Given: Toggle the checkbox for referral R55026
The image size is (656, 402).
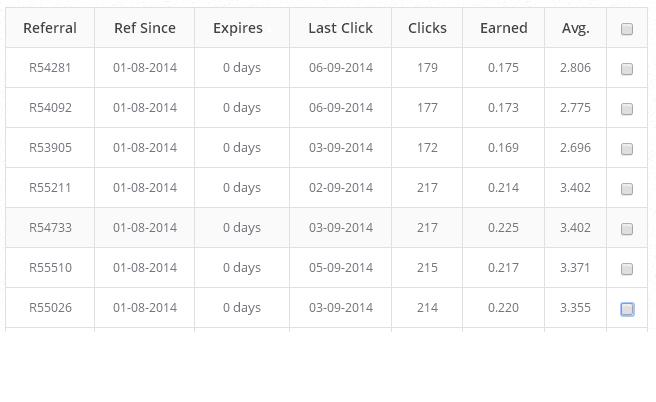Looking at the screenshot, I should 627,309.
